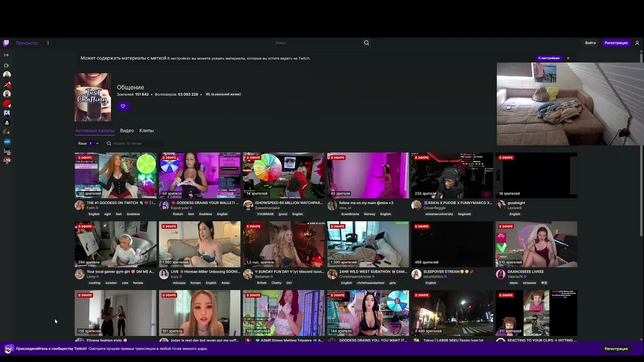The width and height of the screenshot is (644, 362).
Task: Select the 'YOURRAGE' tag under Speedmanjake
Action: 265,214
